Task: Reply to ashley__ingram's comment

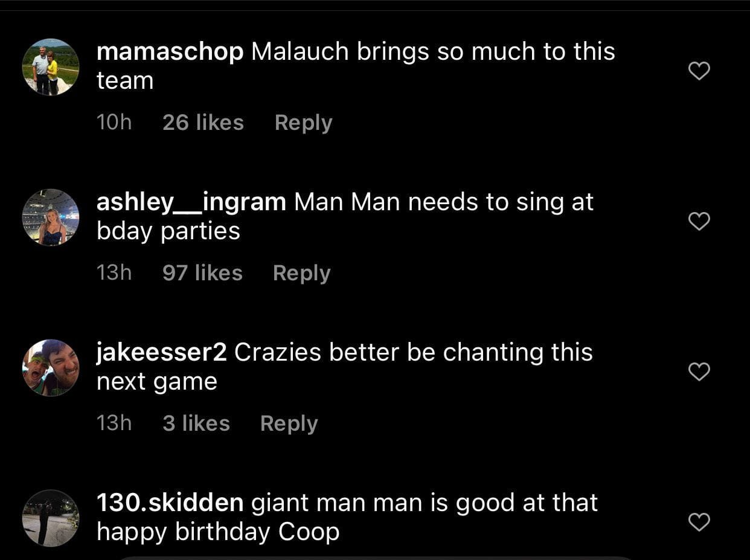Action: [301, 273]
